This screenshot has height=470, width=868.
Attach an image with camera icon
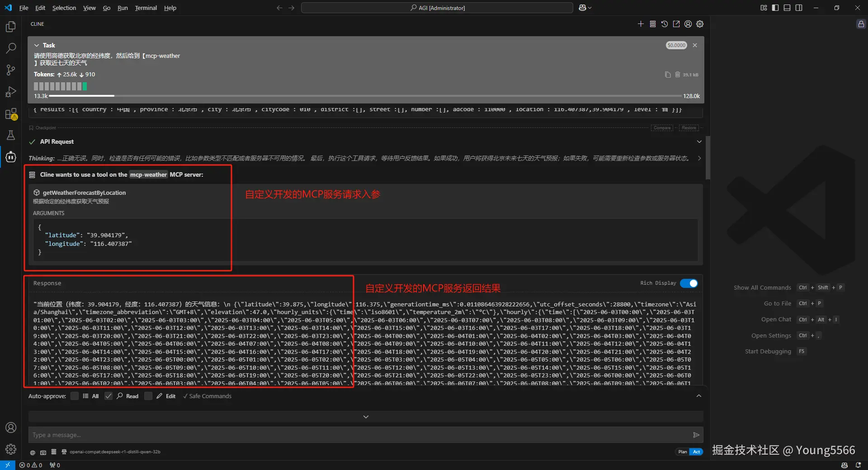pyautogui.click(x=43, y=452)
